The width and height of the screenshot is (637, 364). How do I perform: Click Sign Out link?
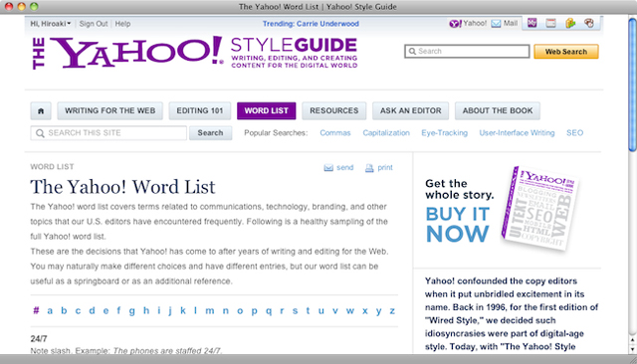(94, 24)
